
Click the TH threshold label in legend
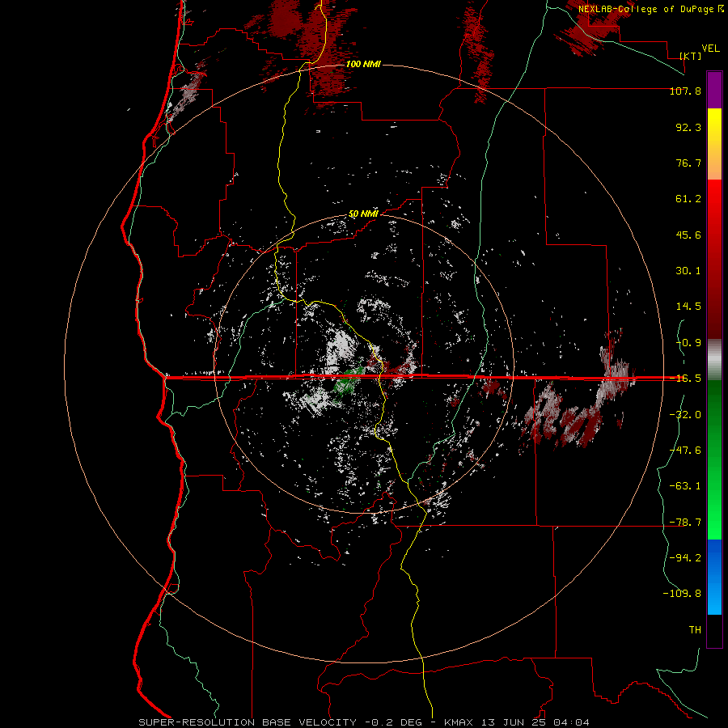pos(695,629)
